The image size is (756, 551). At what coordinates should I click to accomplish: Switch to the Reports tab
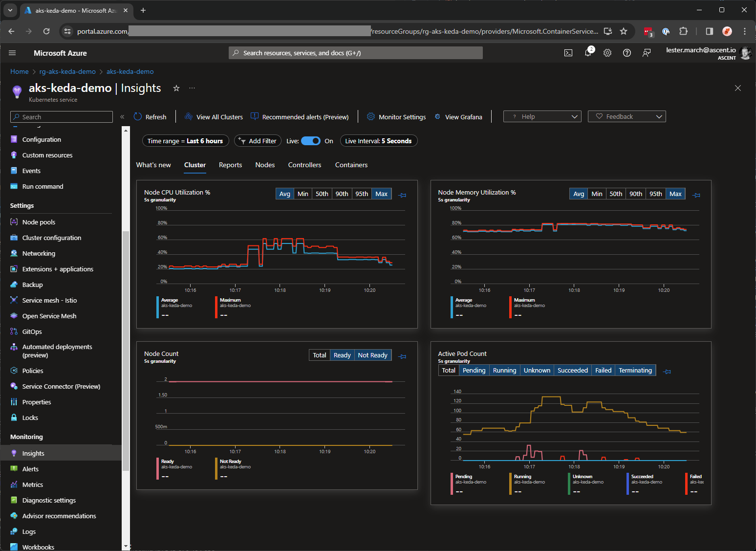(230, 165)
